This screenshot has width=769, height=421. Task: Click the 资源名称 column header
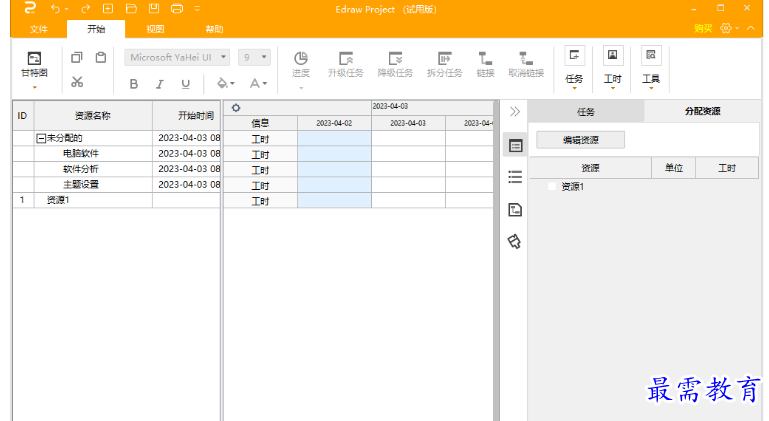tap(93, 116)
